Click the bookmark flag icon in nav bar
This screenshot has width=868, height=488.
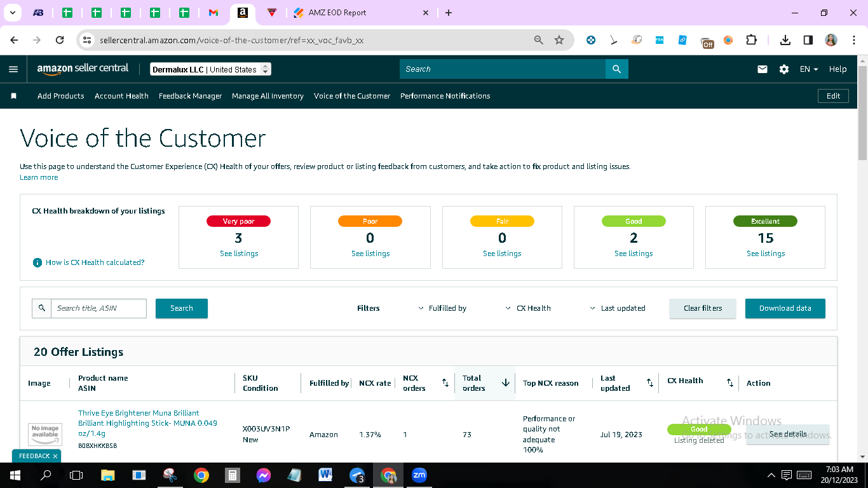coord(13,96)
